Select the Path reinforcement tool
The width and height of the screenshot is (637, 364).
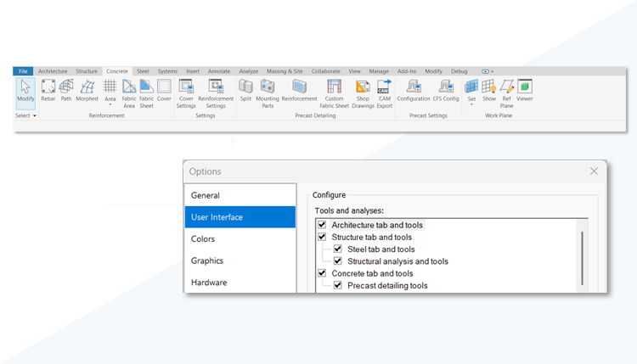(66, 91)
